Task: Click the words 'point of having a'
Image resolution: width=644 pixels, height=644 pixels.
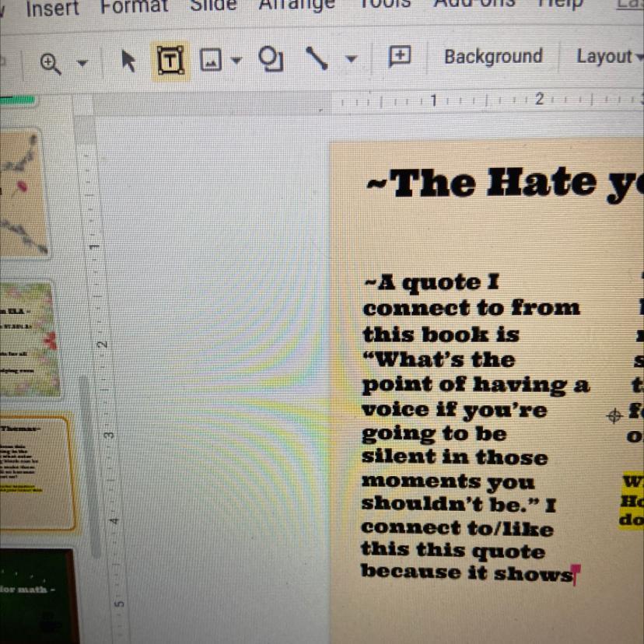Action: (x=475, y=385)
